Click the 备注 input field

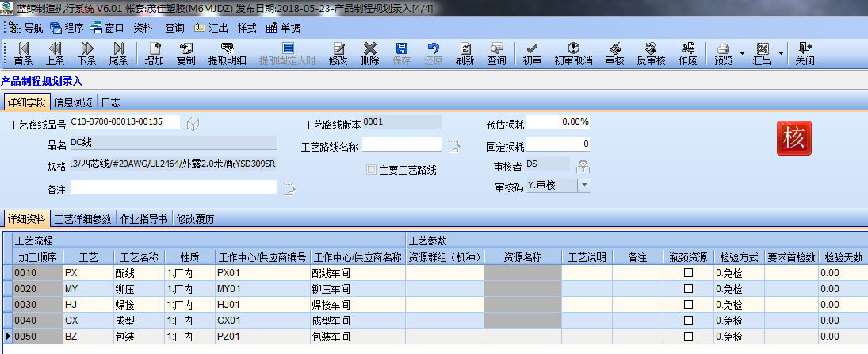(x=174, y=187)
